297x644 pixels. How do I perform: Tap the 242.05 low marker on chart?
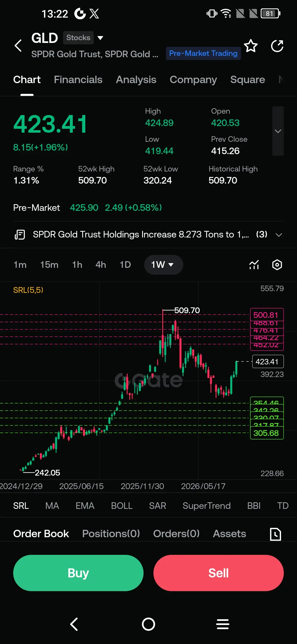coord(47,473)
